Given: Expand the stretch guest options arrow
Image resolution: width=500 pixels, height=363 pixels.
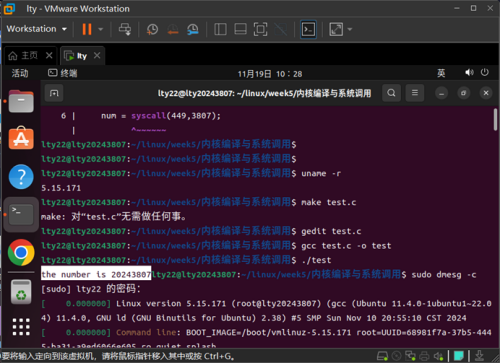Looking at the screenshot, I should tap(350, 29).
